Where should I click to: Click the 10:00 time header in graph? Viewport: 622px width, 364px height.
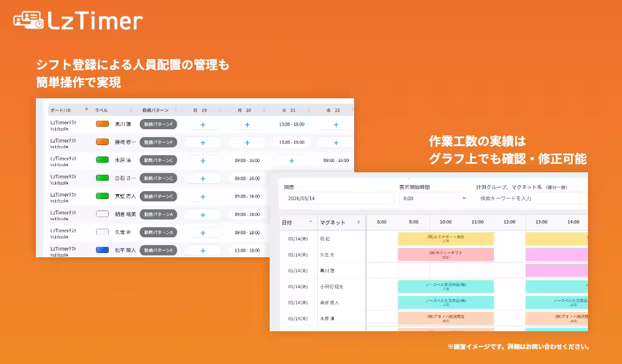[x=445, y=222]
